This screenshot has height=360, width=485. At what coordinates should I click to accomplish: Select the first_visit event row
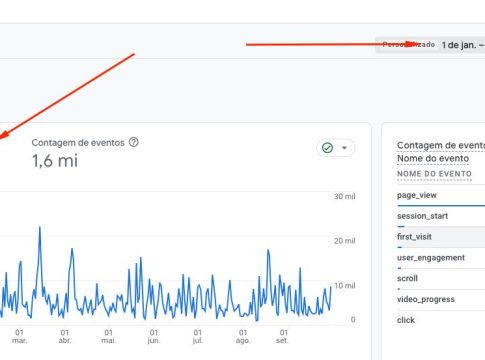coord(441,237)
